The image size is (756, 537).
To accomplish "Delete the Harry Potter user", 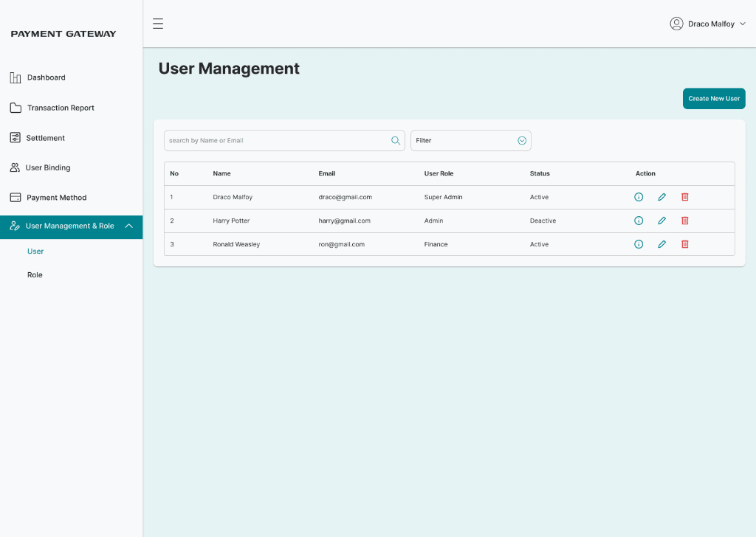I will click(684, 221).
